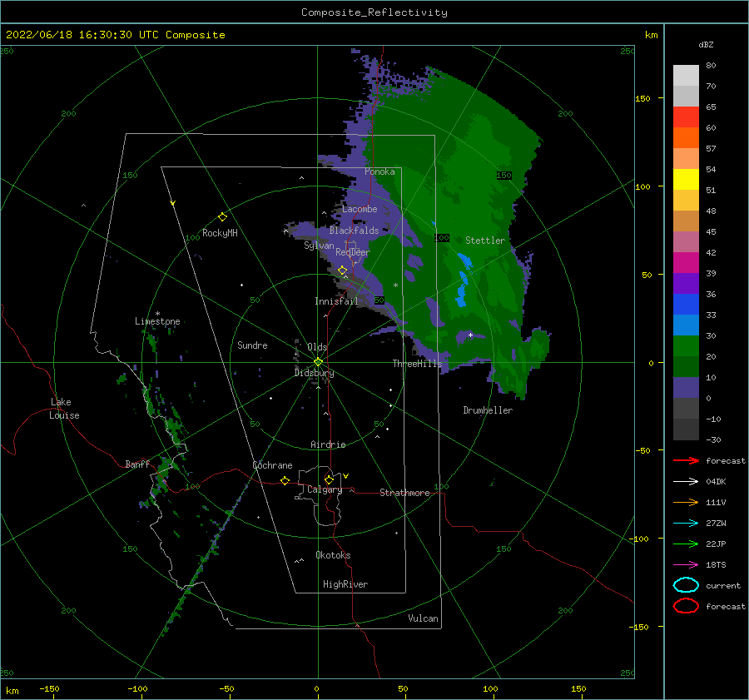Image resolution: width=749 pixels, height=700 pixels.
Task: Click the Ponoka city label
Action: pyautogui.click(x=379, y=171)
